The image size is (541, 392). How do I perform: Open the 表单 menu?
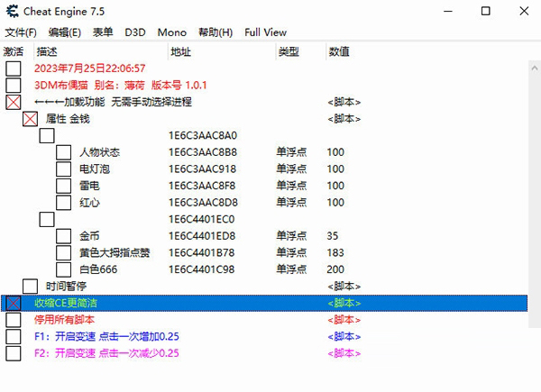pyautogui.click(x=103, y=32)
